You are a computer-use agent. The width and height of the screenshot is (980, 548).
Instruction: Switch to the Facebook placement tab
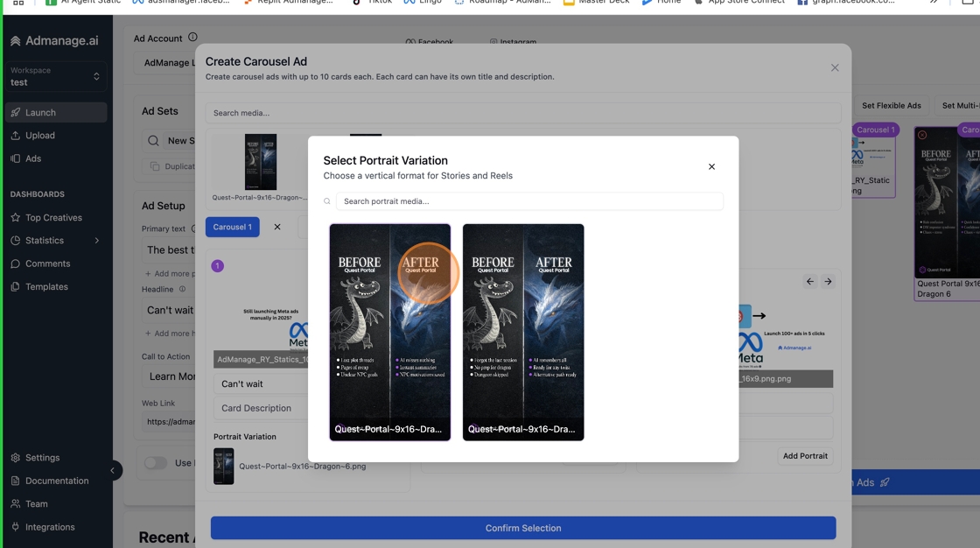pyautogui.click(x=430, y=42)
